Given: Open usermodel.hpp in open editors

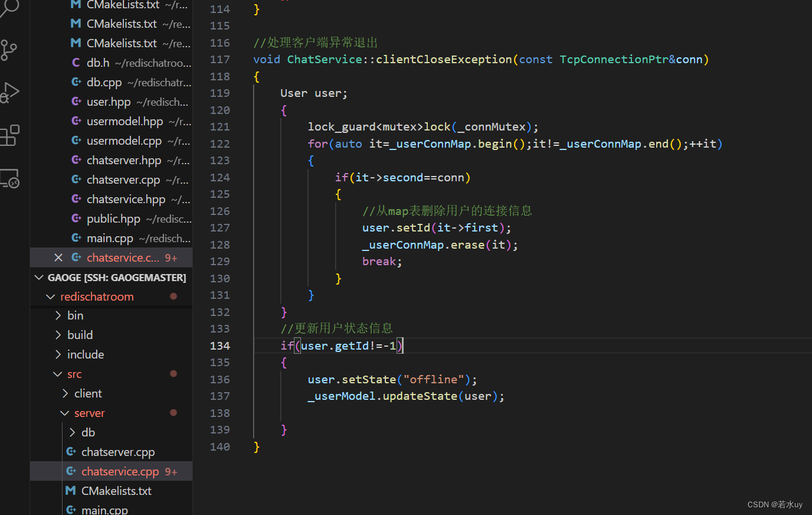Looking at the screenshot, I should tap(111, 121).
